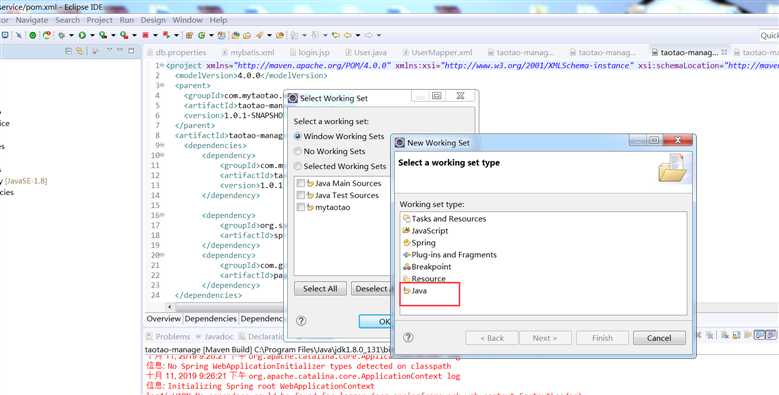779x395 pixels.
Task: Select Breakpoint working set type
Action: coord(427,267)
